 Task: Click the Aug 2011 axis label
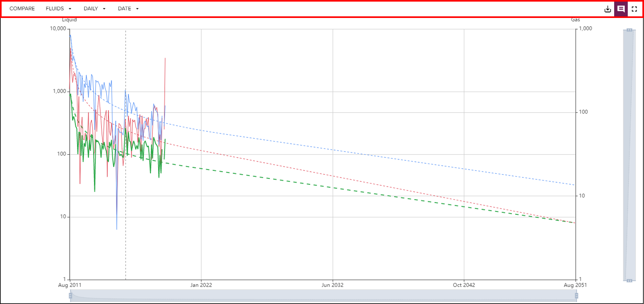69,285
